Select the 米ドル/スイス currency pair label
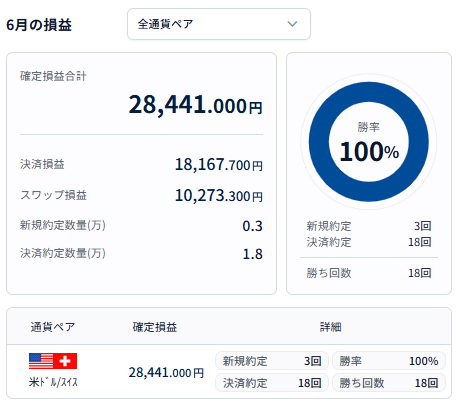 53,382
